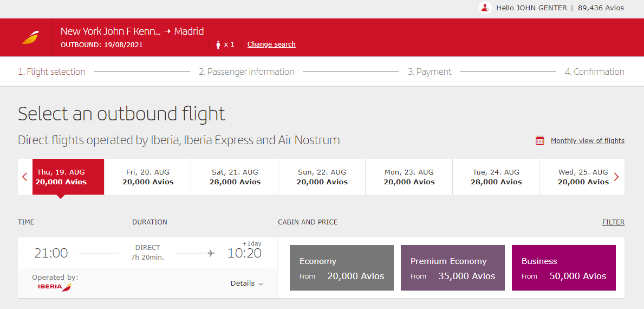
Task: Click the calendar icon for monthly view
Action: [539, 141]
